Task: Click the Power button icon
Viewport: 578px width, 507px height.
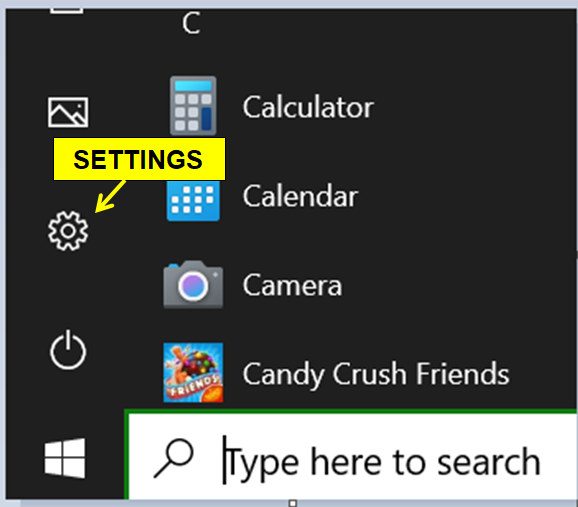Action: (68, 350)
